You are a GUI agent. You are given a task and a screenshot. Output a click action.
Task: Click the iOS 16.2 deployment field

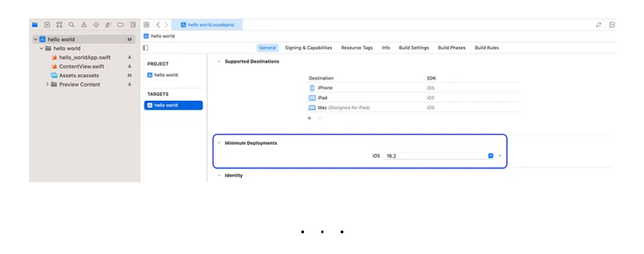pyautogui.click(x=439, y=156)
